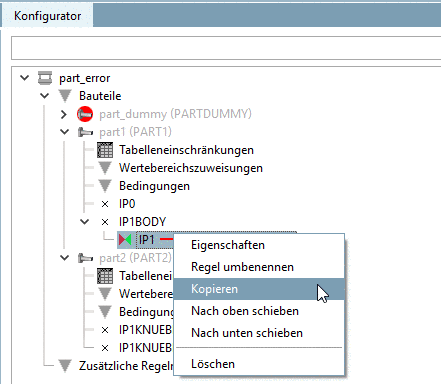Collapse the Bauteile node

pyautogui.click(x=45, y=96)
